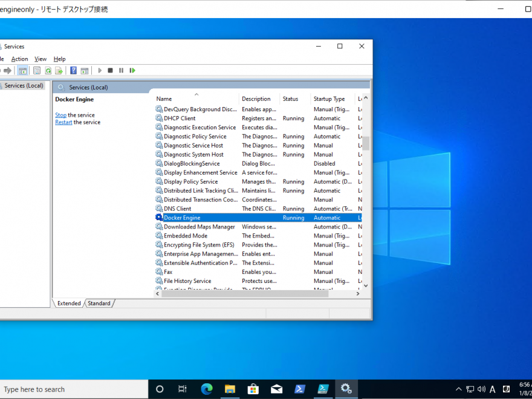This screenshot has width=532, height=399.
Task: Click the vertical scrollbar up arrow
Action: (x=366, y=98)
